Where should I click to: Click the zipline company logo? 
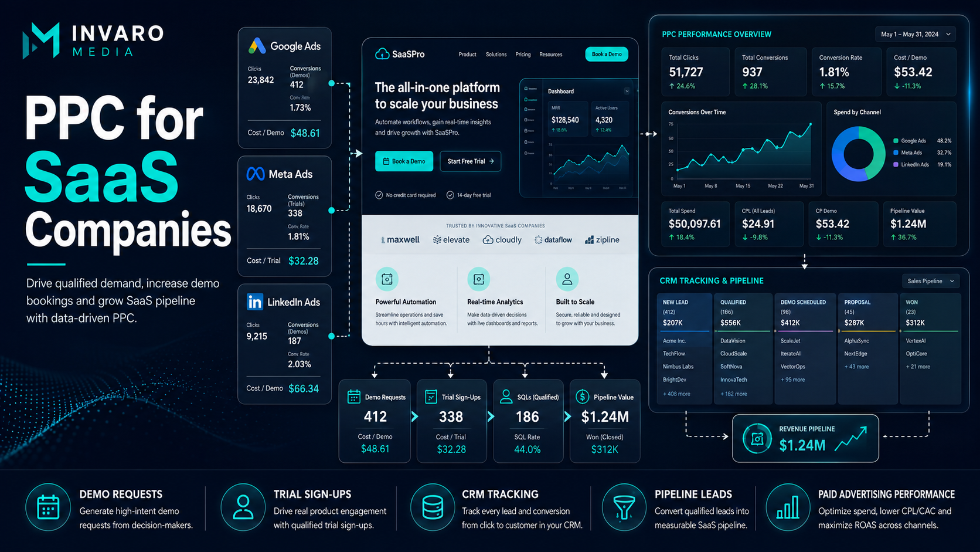(602, 240)
